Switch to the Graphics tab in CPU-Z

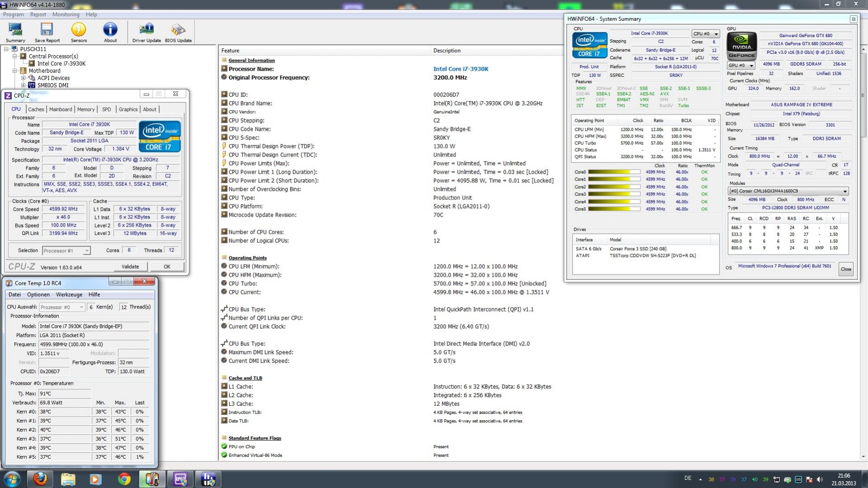pos(128,109)
